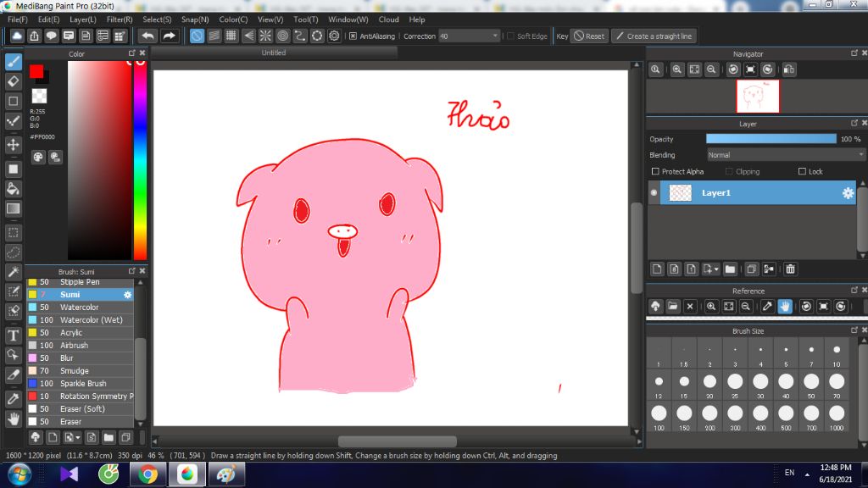Open the Layer menu

click(83, 19)
